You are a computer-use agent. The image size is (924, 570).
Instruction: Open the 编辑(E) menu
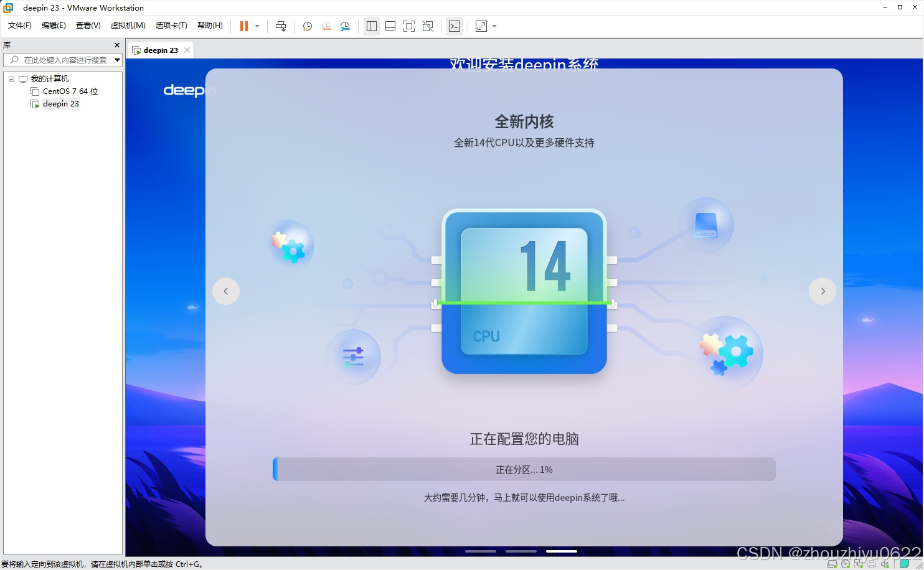(54, 26)
